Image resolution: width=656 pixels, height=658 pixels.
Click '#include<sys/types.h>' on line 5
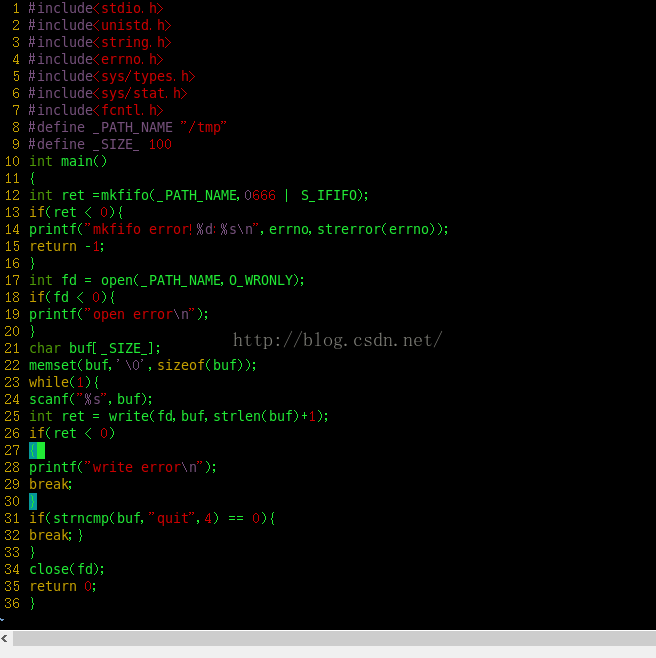point(112,76)
